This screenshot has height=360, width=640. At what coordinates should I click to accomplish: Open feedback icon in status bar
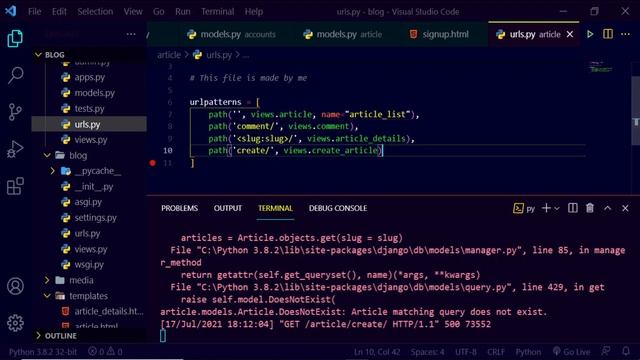[x=606, y=351]
